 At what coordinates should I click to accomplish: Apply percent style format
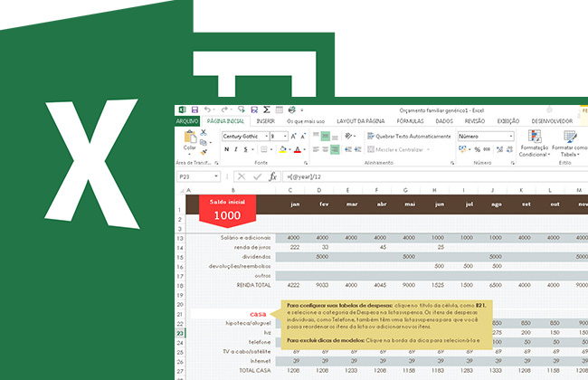click(x=477, y=149)
